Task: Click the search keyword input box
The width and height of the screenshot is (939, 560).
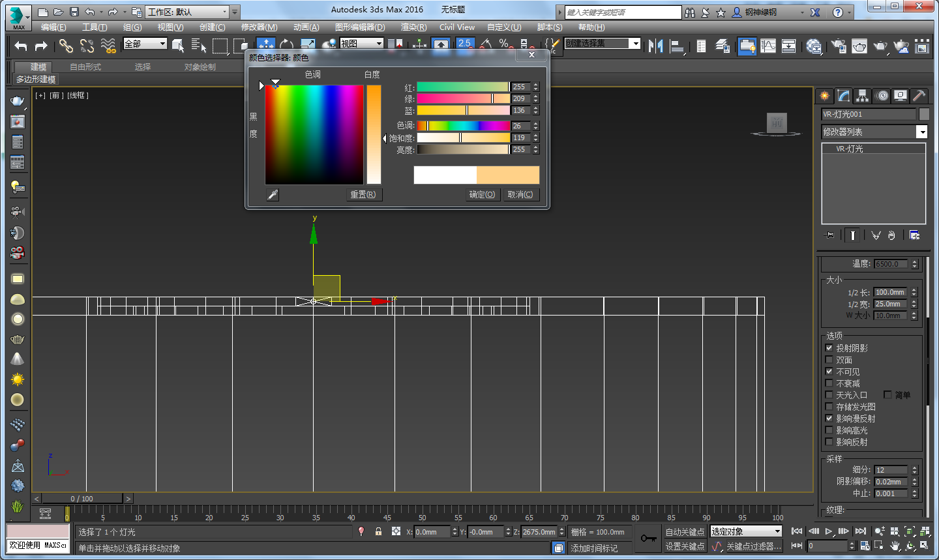Action: [x=623, y=12]
